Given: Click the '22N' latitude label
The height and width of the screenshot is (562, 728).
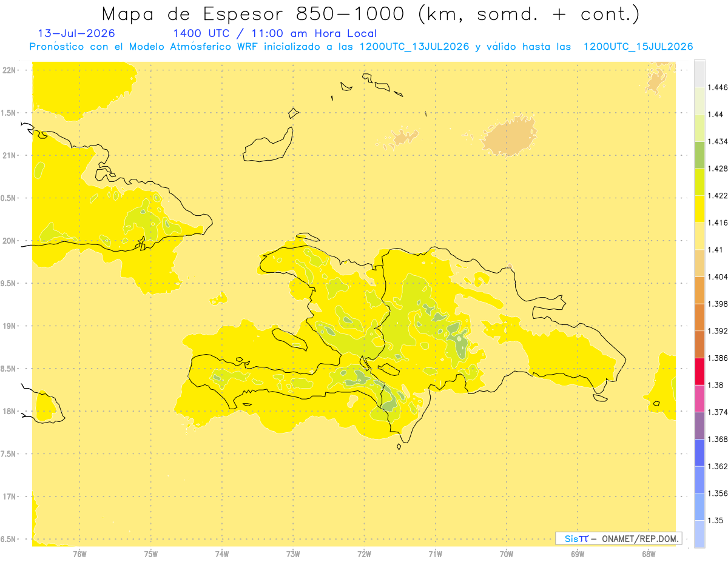Looking at the screenshot, I should tap(10, 70).
